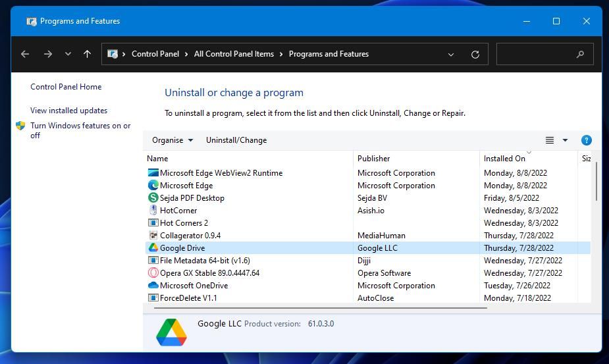Click the search magnifier icon
This screenshot has width=609, height=364.
click(580, 55)
